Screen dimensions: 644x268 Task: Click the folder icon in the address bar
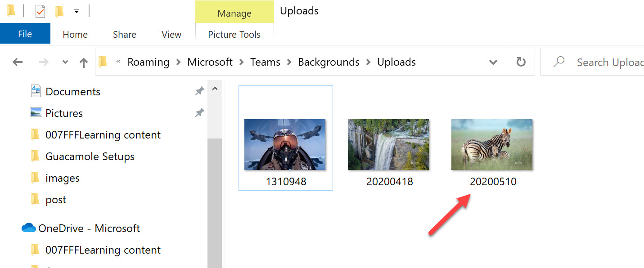pos(103,62)
